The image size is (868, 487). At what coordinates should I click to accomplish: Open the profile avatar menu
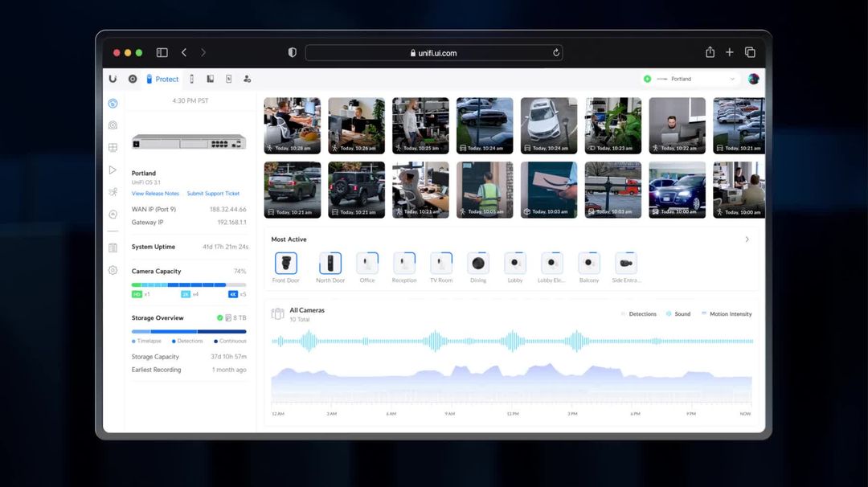point(753,79)
